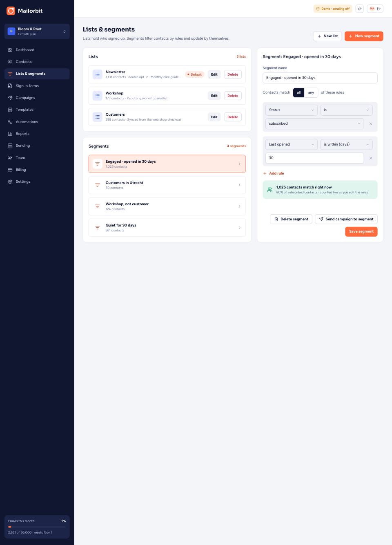Open the subscribed value dropdown
This screenshot has width=392, height=545.
(314, 123)
